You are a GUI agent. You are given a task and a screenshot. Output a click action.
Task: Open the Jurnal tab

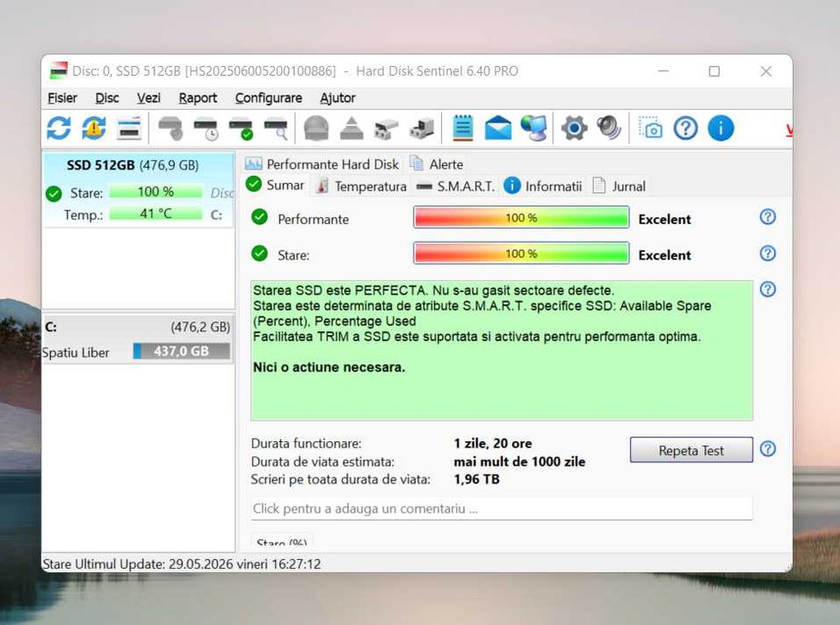(x=619, y=187)
